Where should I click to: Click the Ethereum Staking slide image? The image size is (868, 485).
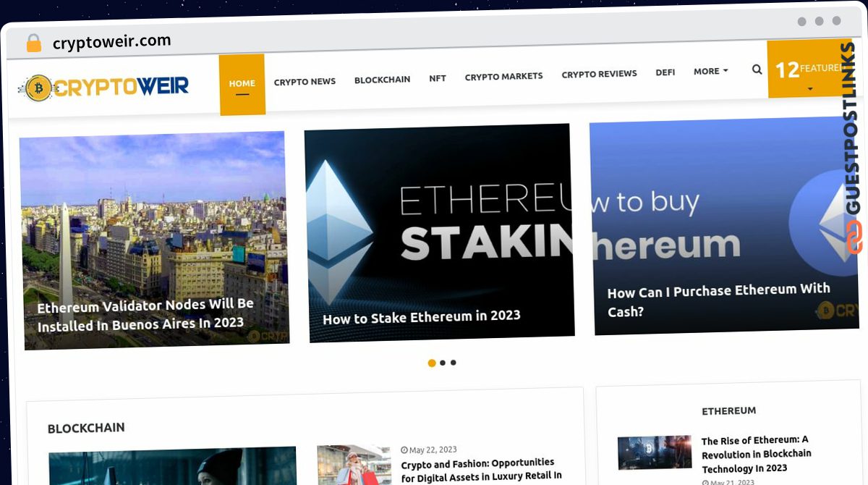(439, 232)
